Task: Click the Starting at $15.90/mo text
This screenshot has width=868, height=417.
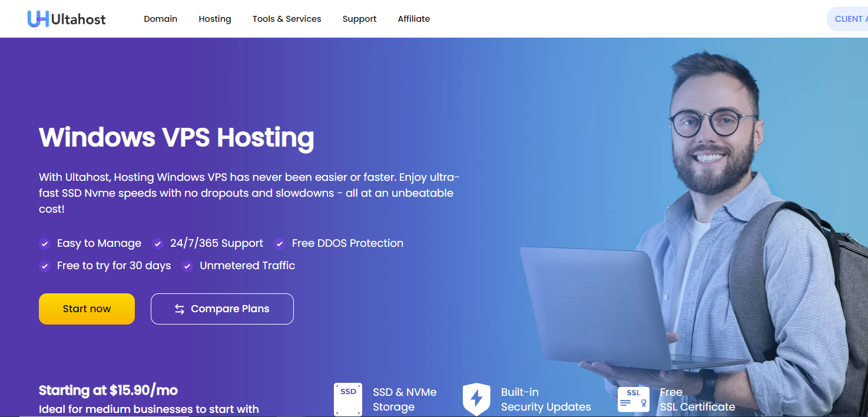Action: click(108, 390)
